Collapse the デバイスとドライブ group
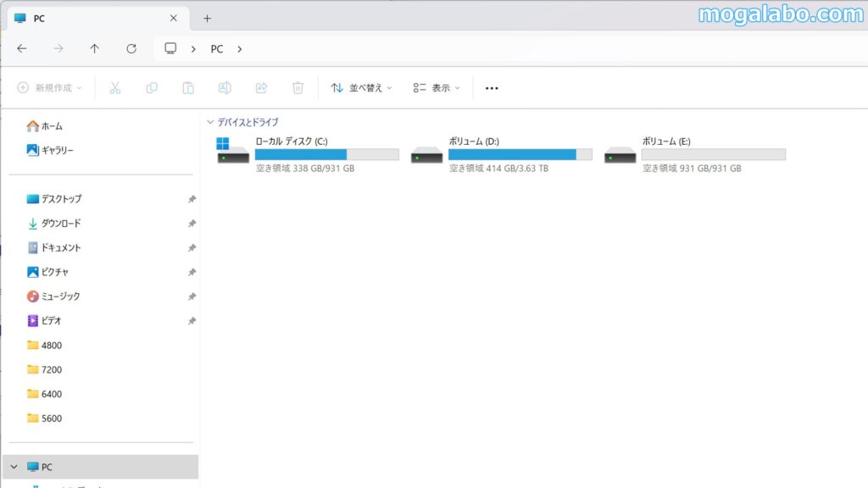868x488 pixels. [209, 122]
